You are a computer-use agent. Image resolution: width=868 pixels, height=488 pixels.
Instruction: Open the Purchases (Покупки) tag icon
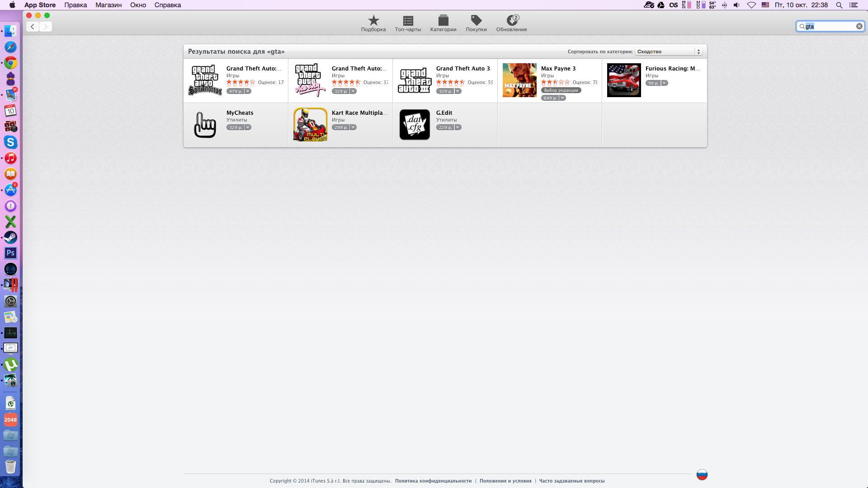(476, 21)
